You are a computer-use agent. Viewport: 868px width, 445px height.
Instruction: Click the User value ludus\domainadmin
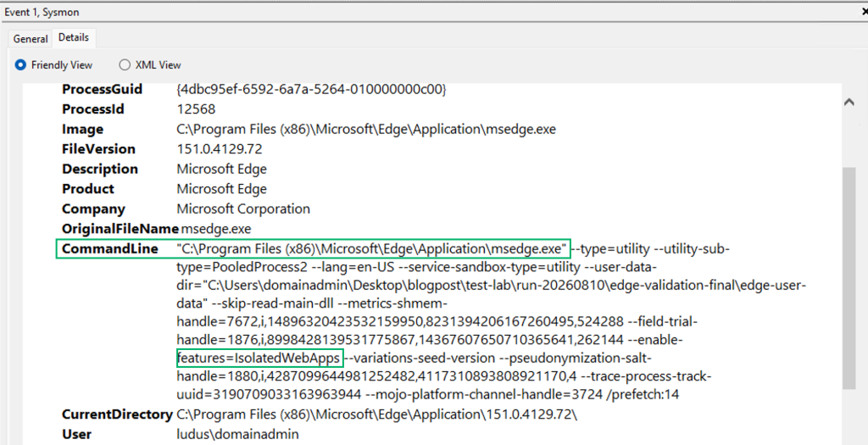[x=237, y=435]
